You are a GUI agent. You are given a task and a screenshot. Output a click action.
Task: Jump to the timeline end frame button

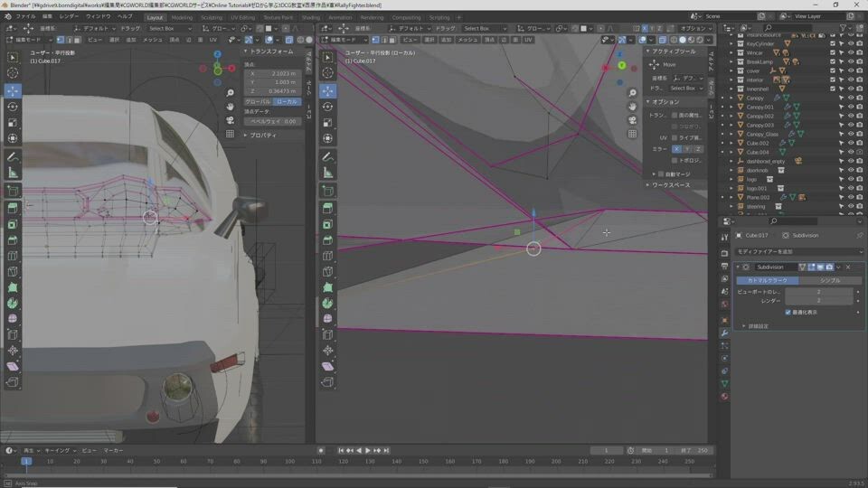[x=387, y=450]
